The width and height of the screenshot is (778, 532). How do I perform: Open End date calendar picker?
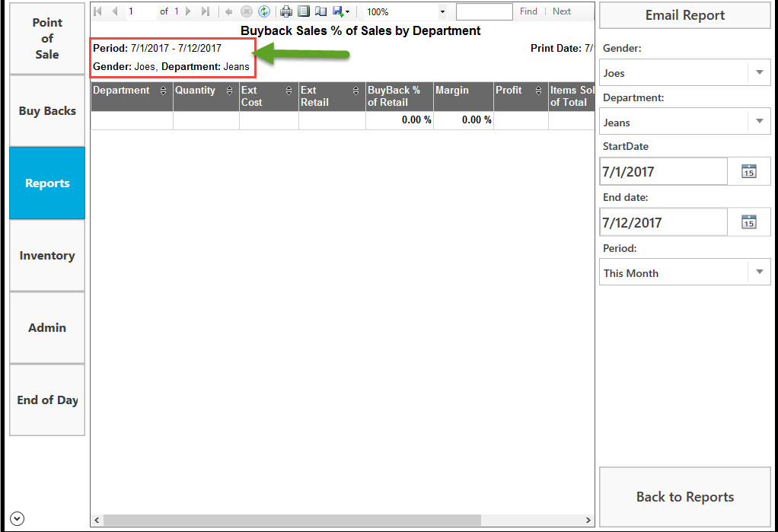pos(749,222)
